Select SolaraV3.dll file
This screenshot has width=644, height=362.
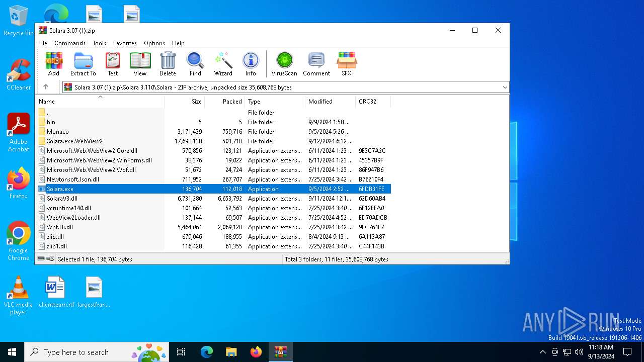click(214, 199)
